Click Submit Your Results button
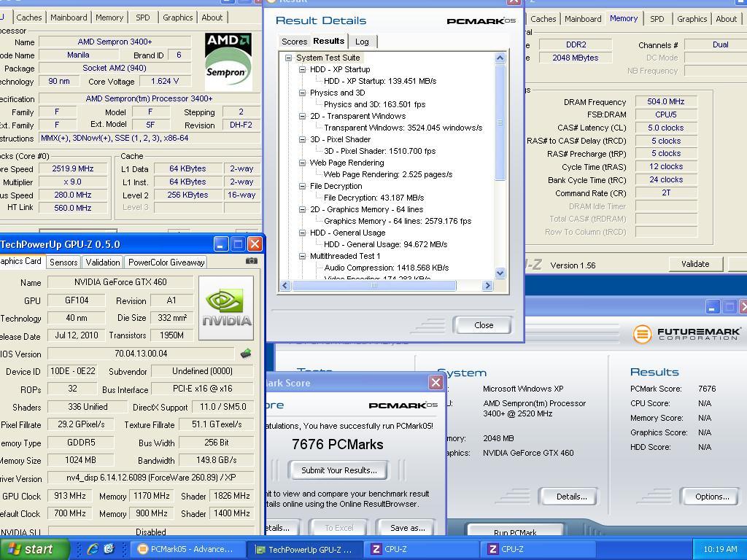Image resolution: width=747 pixels, height=560 pixels. pyautogui.click(x=338, y=470)
